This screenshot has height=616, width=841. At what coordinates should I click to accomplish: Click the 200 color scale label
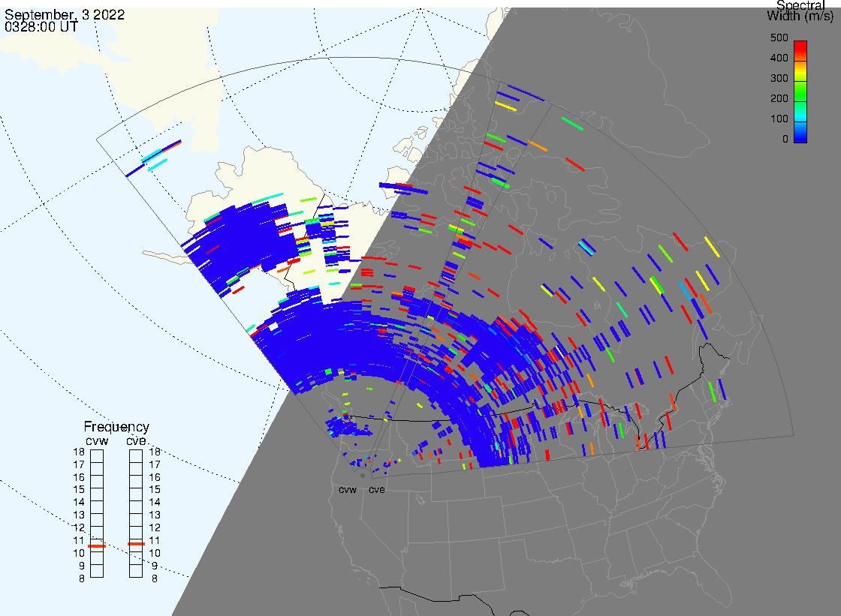(x=779, y=98)
